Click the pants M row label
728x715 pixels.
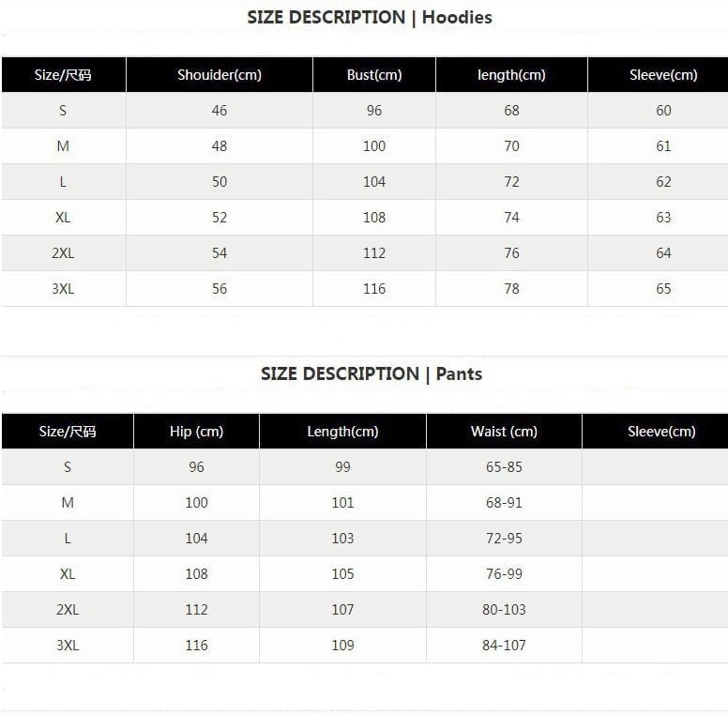click(x=68, y=503)
